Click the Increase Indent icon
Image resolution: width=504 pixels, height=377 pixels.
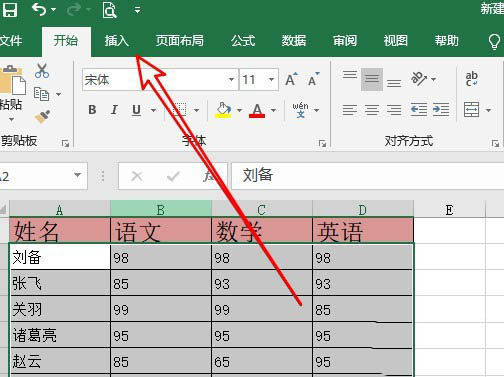(441, 110)
